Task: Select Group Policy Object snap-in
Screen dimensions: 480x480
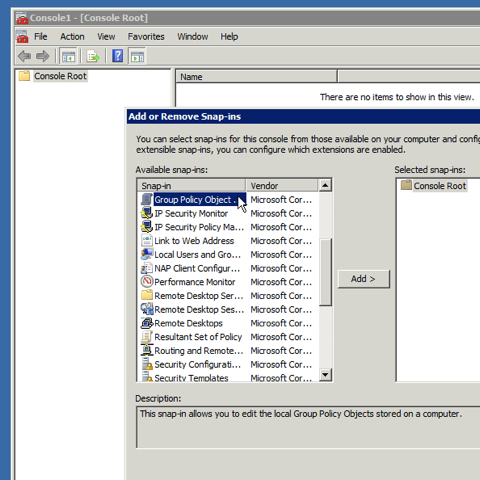Action: click(200, 199)
